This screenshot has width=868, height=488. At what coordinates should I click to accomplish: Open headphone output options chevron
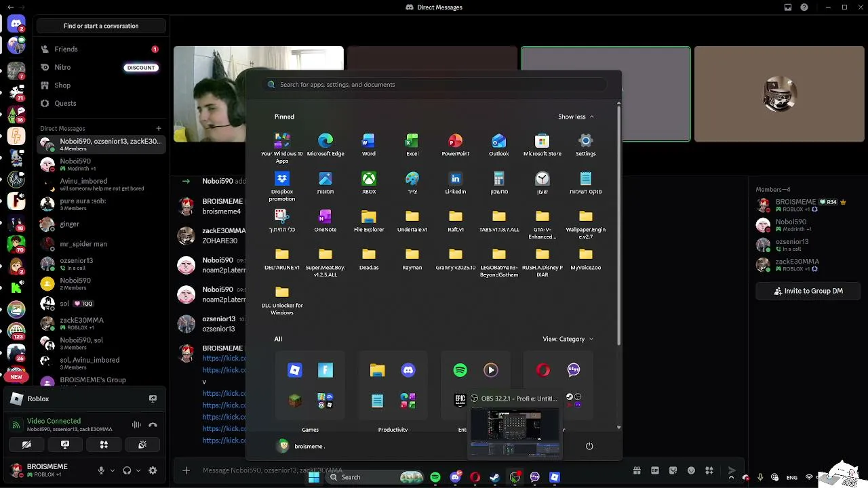pyautogui.click(x=138, y=470)
